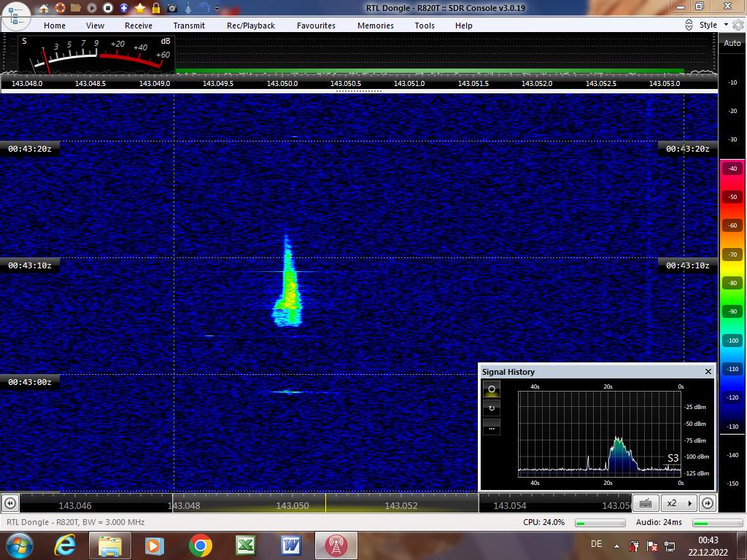Click the folder icon in quick toolbar
The image size is (747, 560).
(x=76, y=8)
